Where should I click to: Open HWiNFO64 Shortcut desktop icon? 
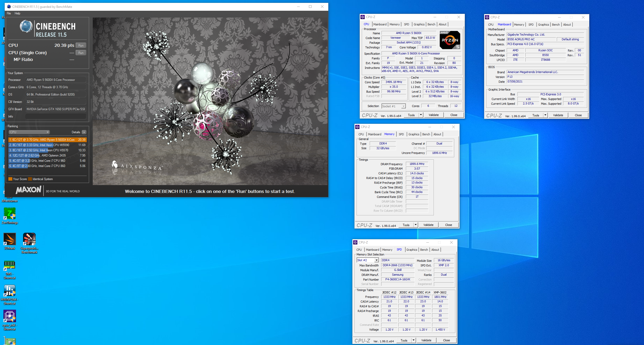[x=10, y=295]
